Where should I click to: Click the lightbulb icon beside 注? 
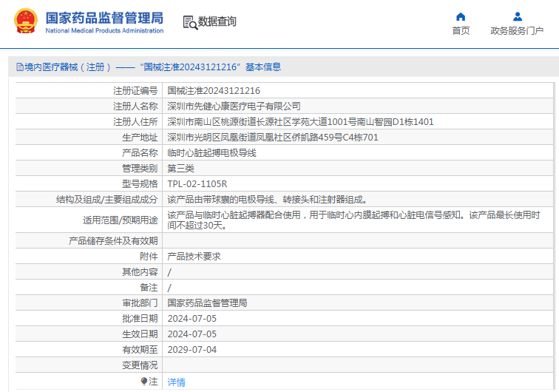point(143,382)
